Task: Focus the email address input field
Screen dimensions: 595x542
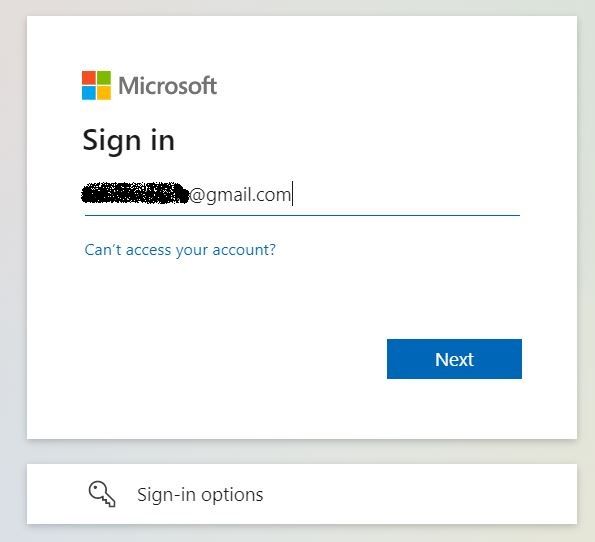Action: pyautogui.click(x=302, y=195)
